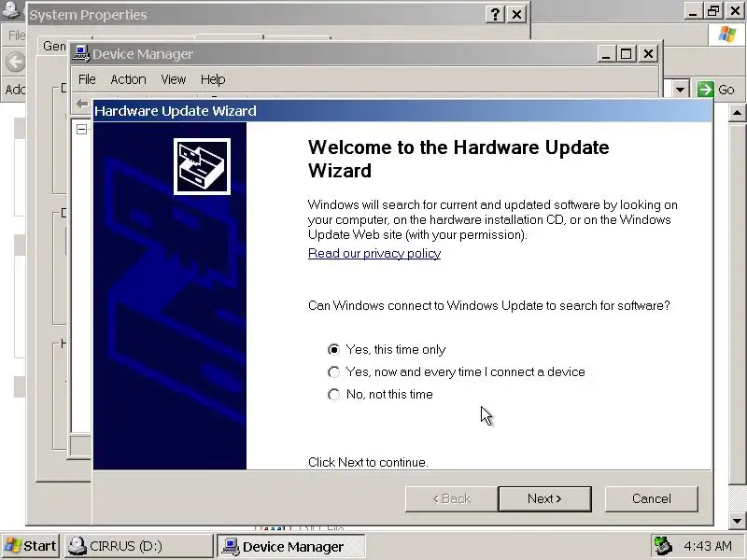The width and height of the screenshot is (747, 560).
Task: Maximize the Device Manager window
Action: click(627, 54)
